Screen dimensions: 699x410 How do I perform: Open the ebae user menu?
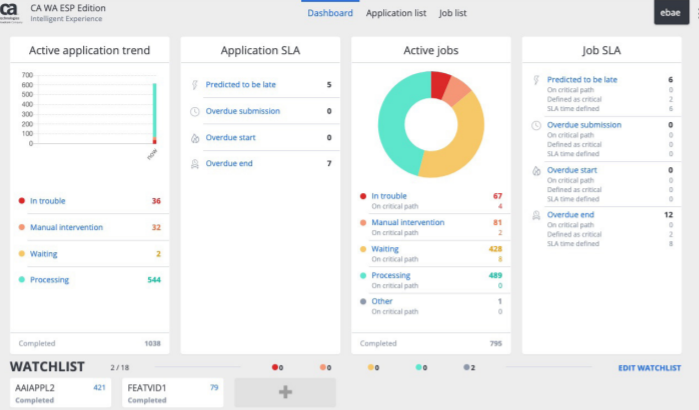pyautogui.click(x=671, y=12)
